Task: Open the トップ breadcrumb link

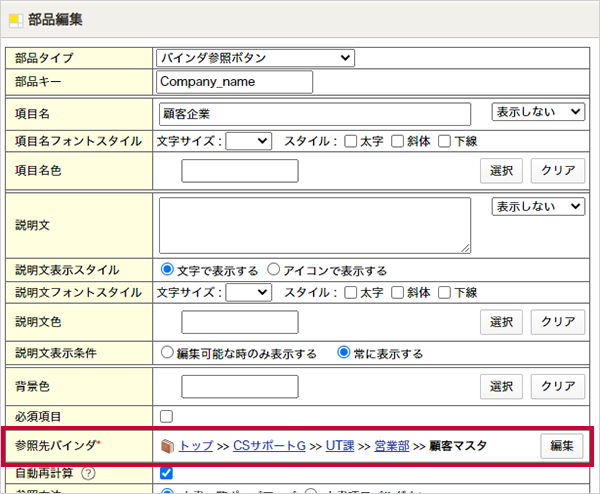Action: click(x=196, y=446)
